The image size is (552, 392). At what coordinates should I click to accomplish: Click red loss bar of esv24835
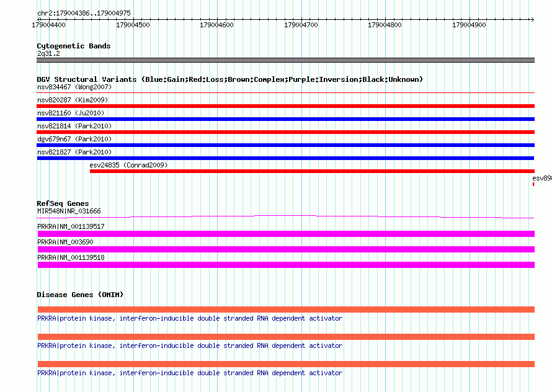pos(312,171)
